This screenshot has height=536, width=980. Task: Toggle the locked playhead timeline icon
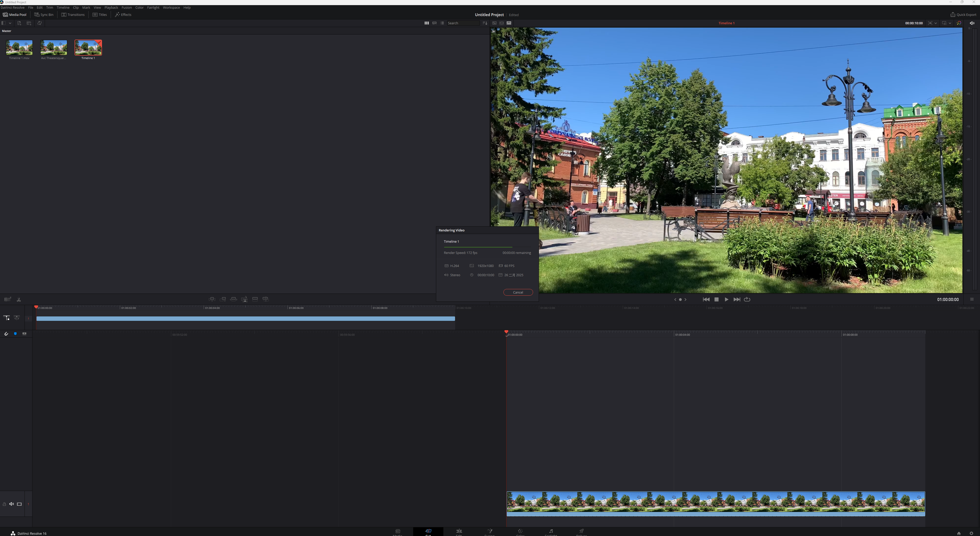6,318
